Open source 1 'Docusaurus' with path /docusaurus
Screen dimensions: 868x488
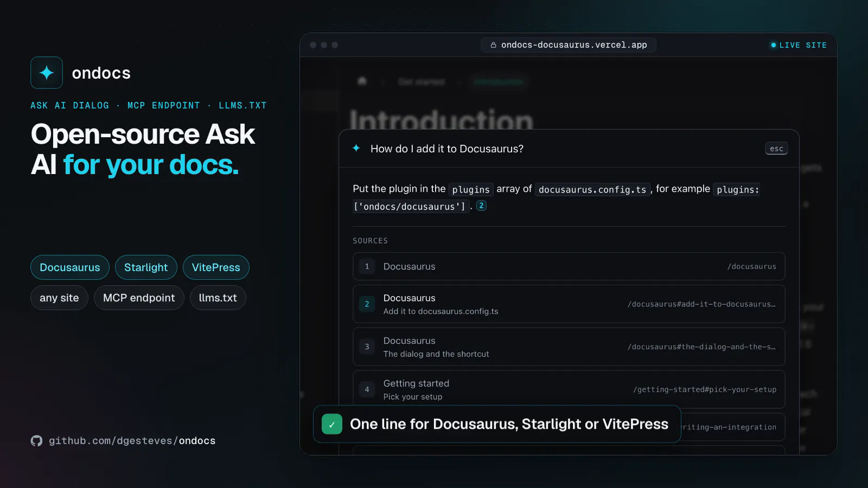(569, 266)
